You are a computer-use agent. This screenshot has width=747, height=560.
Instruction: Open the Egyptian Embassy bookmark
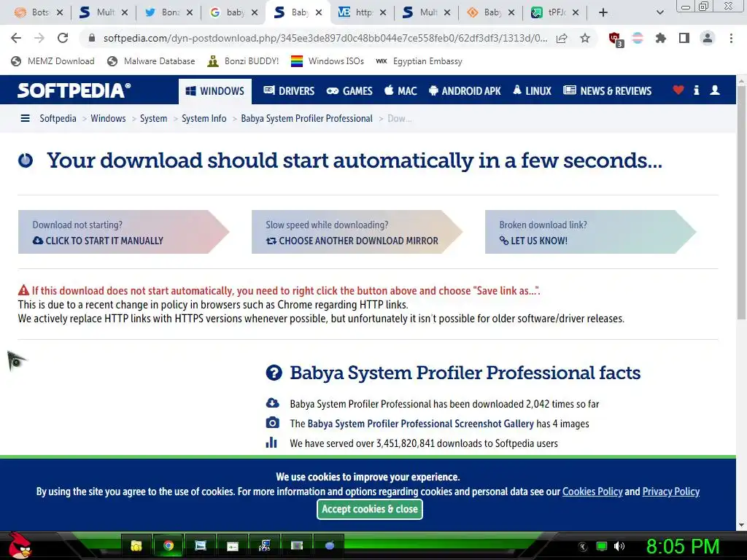click(419, 61)
